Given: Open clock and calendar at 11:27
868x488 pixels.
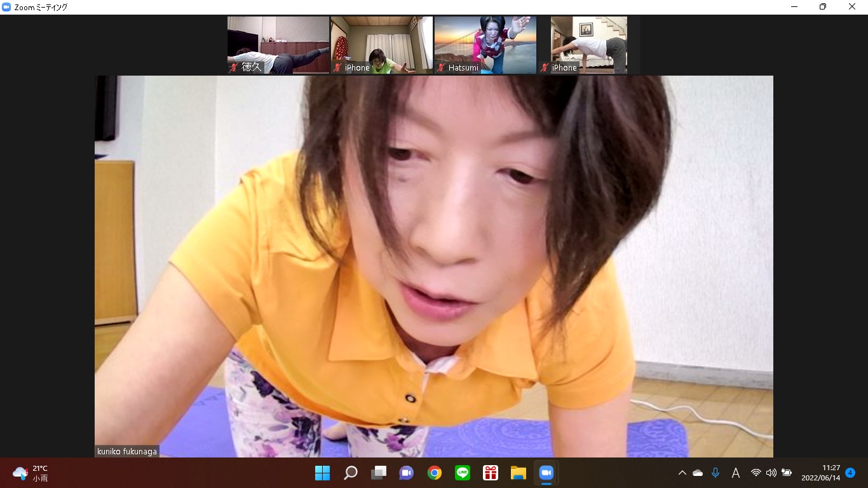Looking at the screenshot, I should click(x=821, y=473).
